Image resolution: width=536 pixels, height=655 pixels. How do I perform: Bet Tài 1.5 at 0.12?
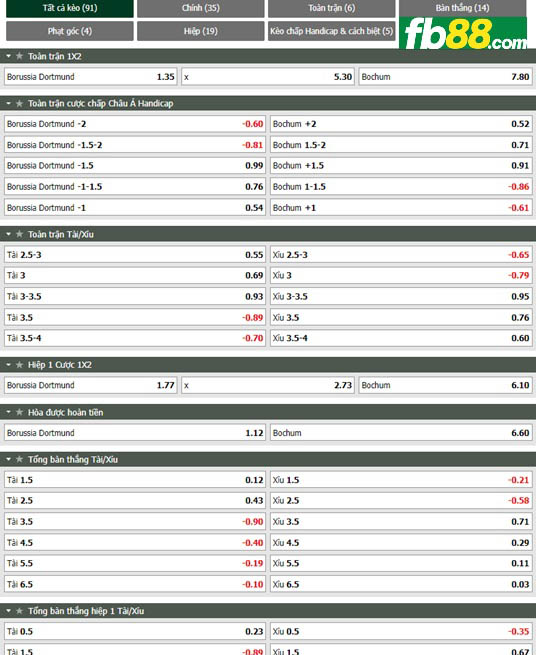[x=135, y=480]
